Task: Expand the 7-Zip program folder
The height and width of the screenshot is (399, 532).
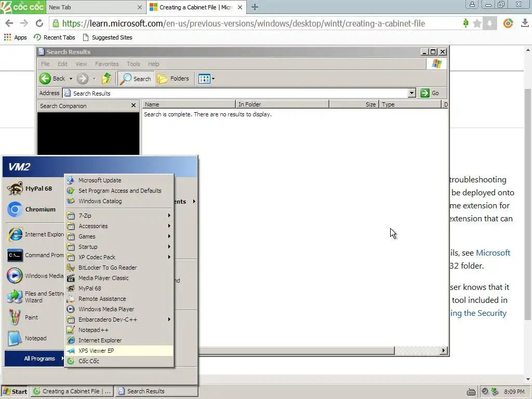Action: point(119,216)
